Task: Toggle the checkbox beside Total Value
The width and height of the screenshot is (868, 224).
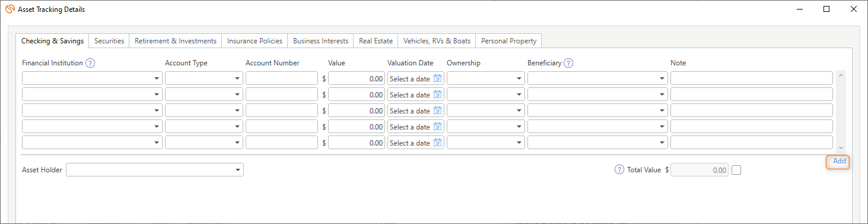Action: pyautogui.click(x=736, y=170)
